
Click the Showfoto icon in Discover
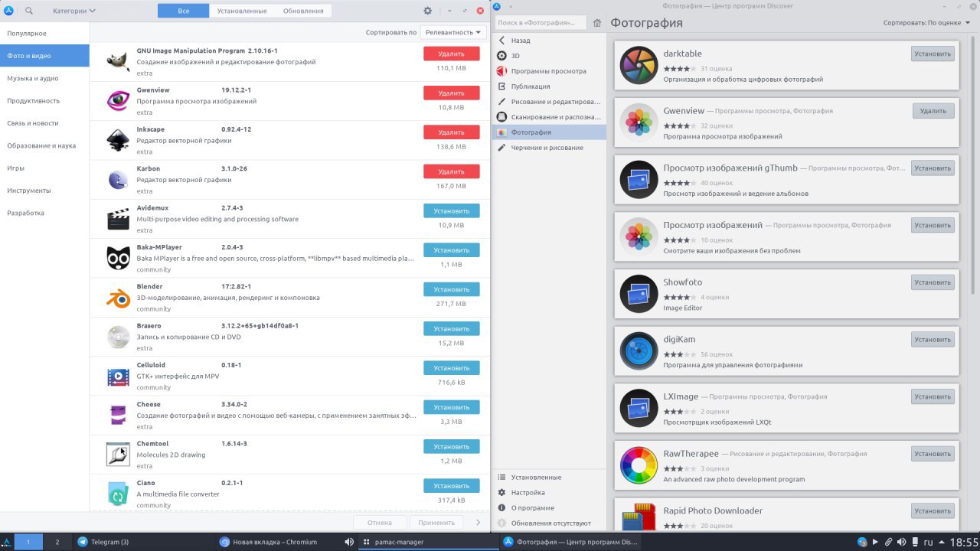(639, 294)
